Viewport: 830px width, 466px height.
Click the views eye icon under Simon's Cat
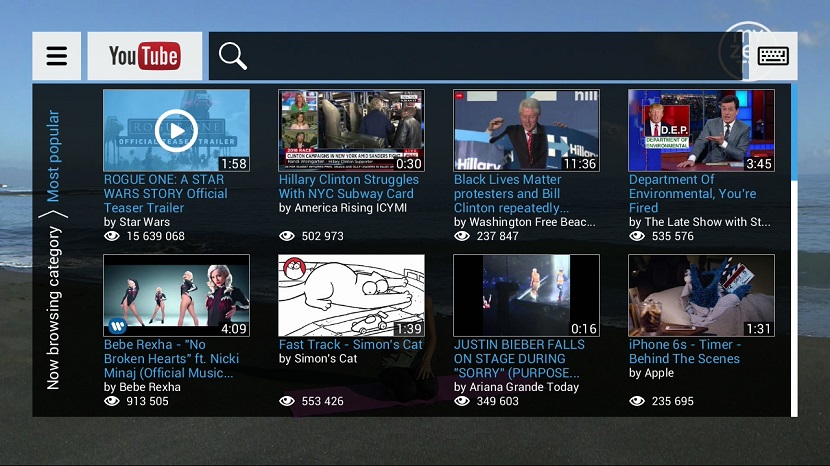[287, 401]
